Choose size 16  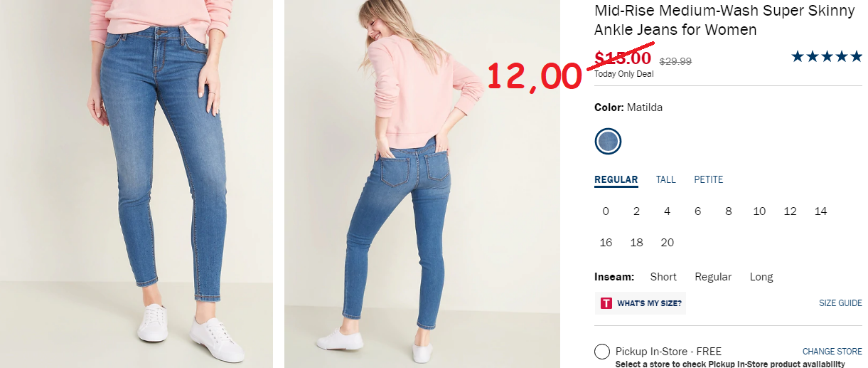pyautogui.click(x=606, y=243)
